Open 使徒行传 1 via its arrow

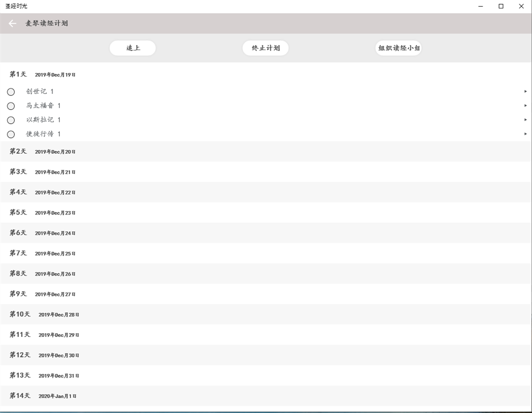pyautogui.click(x=525, y=133)
